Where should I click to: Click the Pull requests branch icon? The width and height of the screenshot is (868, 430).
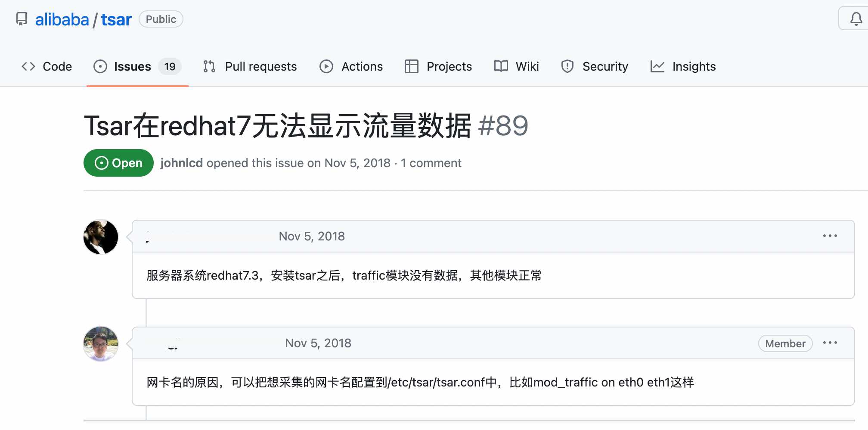[x=209, y=66]
